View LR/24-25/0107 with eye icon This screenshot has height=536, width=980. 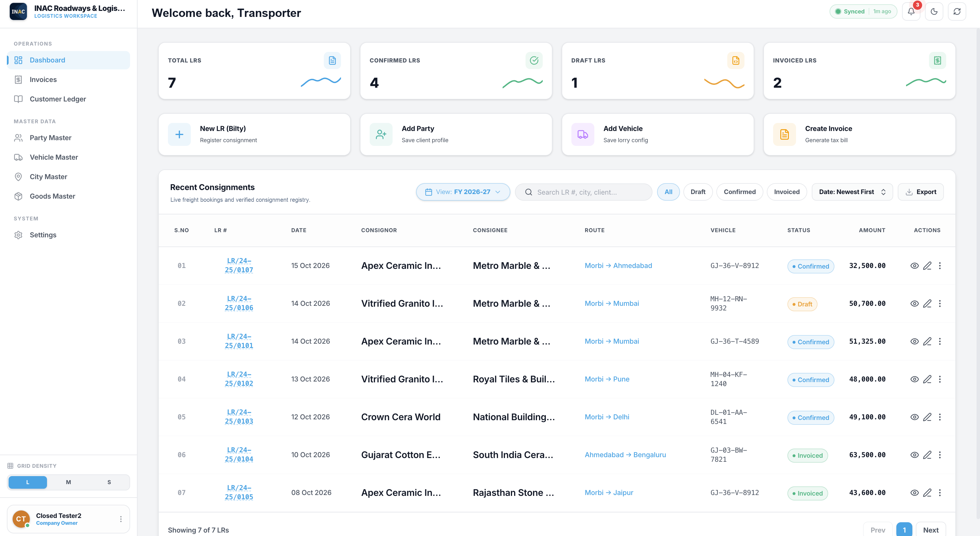(x=915, y=265)
